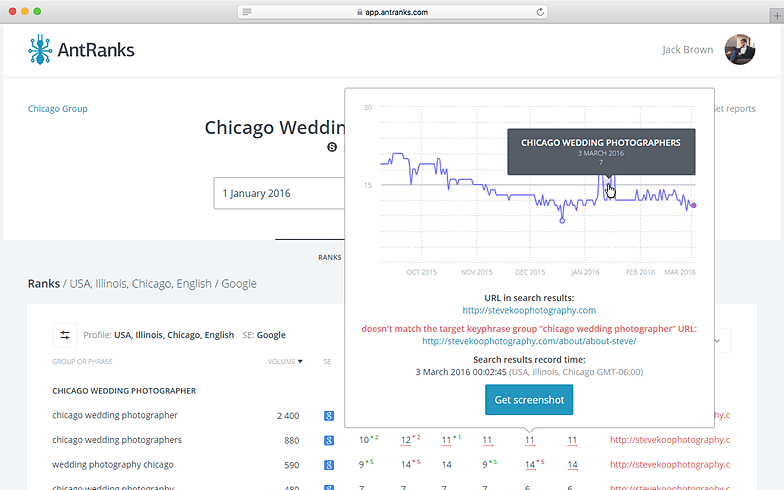Screen dimensions: 784x490
Task: Open the filter settings sliders icon
Action: [66, 335]
